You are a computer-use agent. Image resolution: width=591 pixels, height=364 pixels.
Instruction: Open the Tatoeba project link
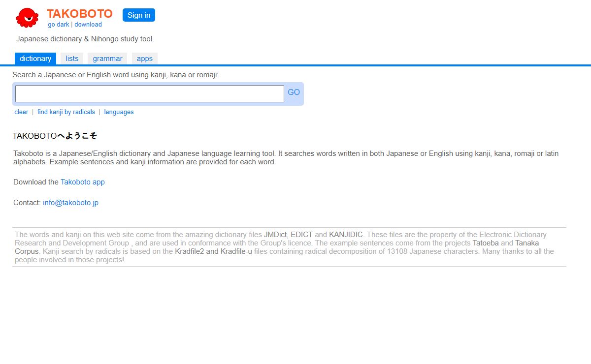point(486,243)
